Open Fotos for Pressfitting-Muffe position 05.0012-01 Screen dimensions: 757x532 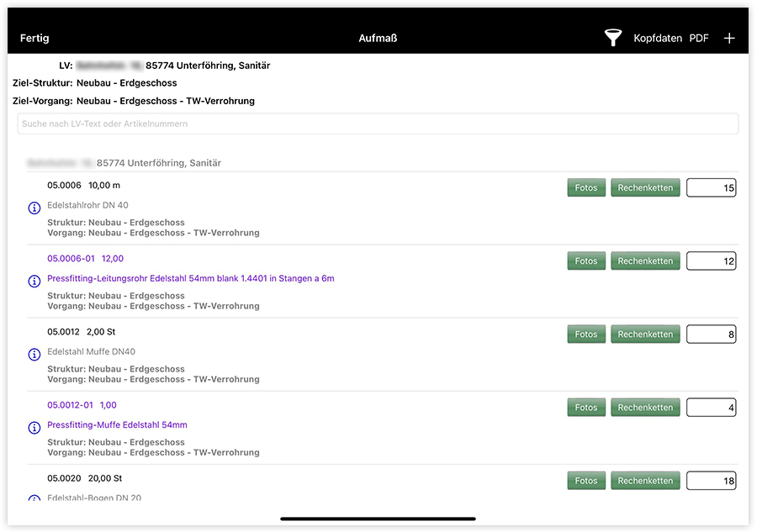(586, 407)
